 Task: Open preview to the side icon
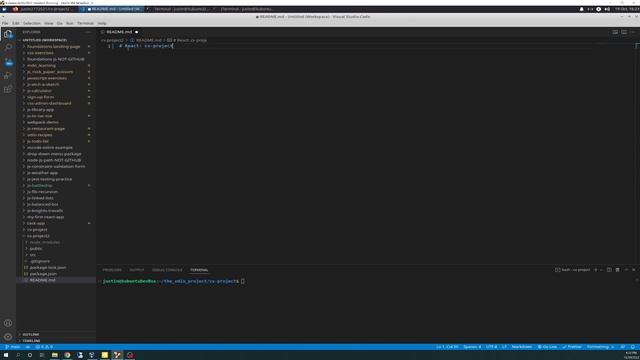(x=615, y=32)
